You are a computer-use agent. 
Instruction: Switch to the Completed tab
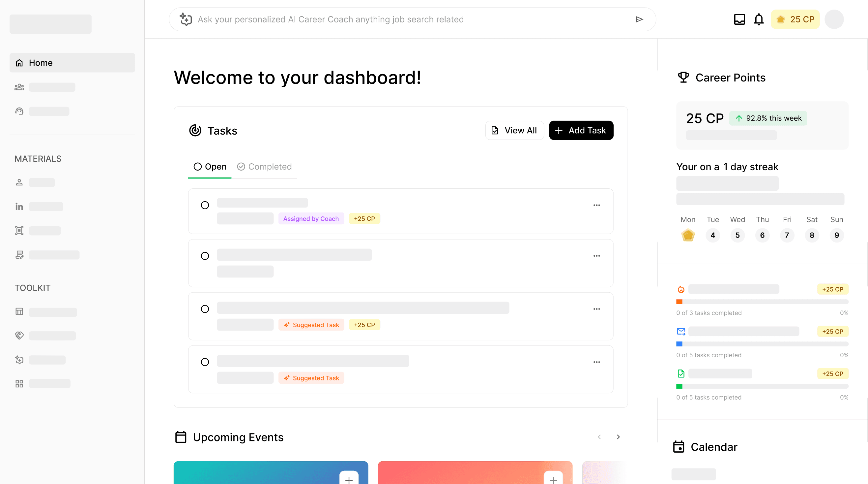coord(265,166)
